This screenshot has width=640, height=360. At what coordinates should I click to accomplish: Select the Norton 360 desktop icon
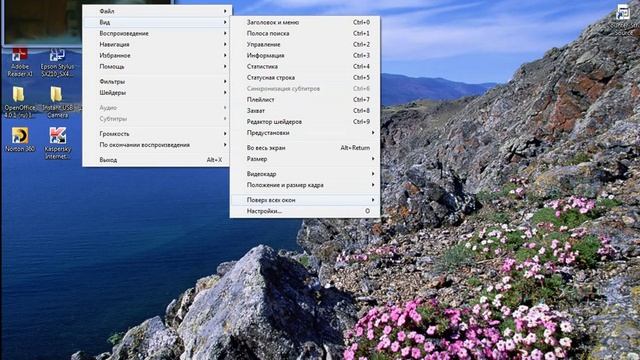point(20,140)
